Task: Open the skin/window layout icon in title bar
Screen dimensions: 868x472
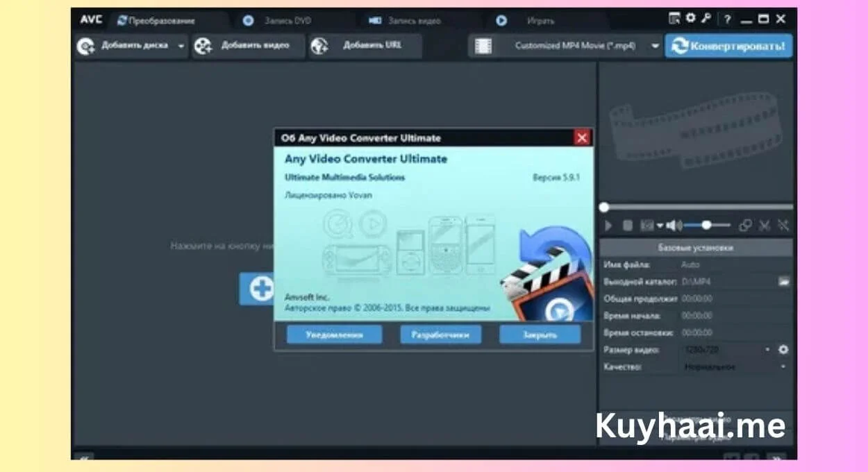Action: (x=674, y=19)
